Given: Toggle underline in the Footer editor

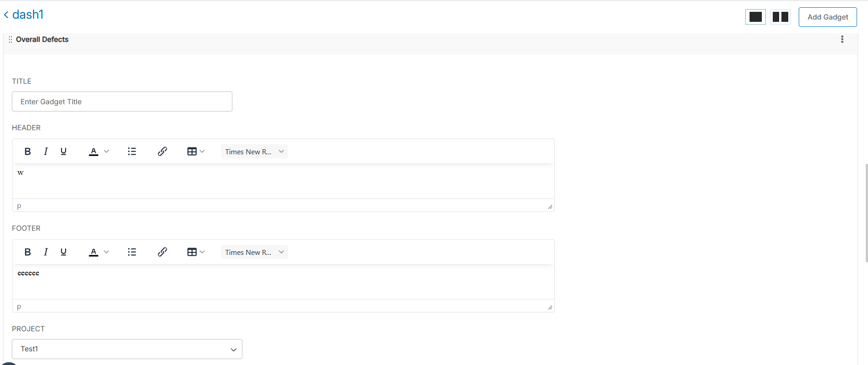Looking at the screenshot, I should (63, 252).
